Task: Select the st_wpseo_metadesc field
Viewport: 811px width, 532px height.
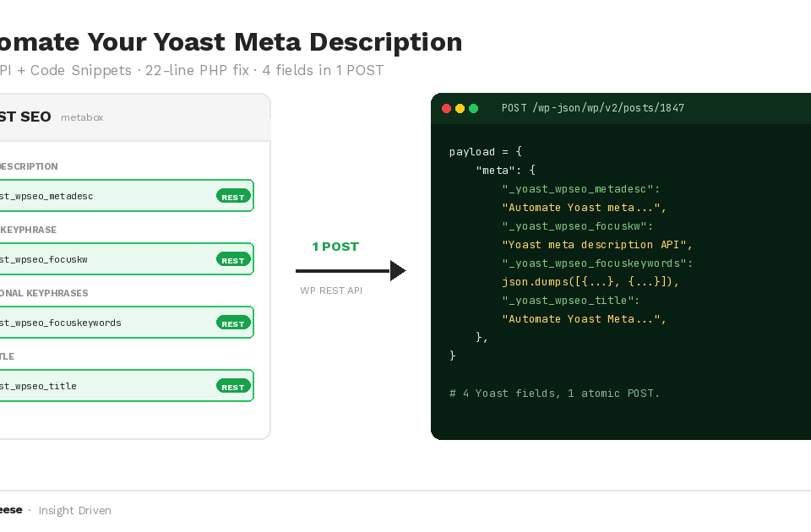Action: 127,196
